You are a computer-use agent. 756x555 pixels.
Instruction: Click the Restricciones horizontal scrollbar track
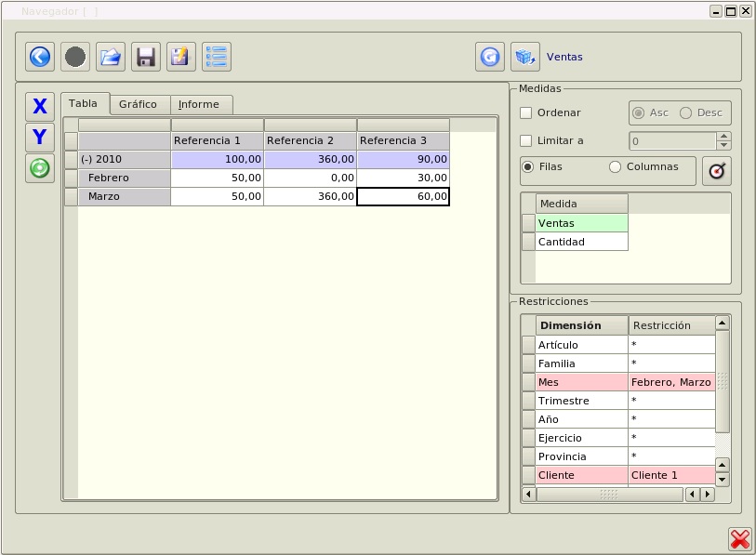pos(610,495)
